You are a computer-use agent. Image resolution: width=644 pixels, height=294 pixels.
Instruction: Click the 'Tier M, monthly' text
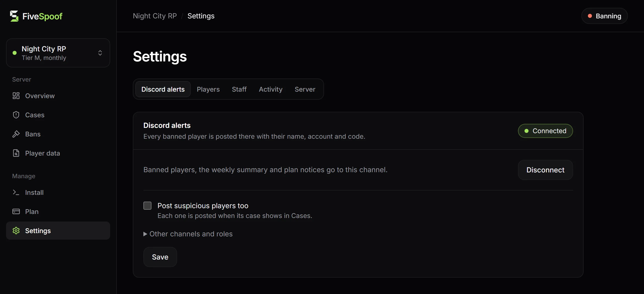pos(44,58)
